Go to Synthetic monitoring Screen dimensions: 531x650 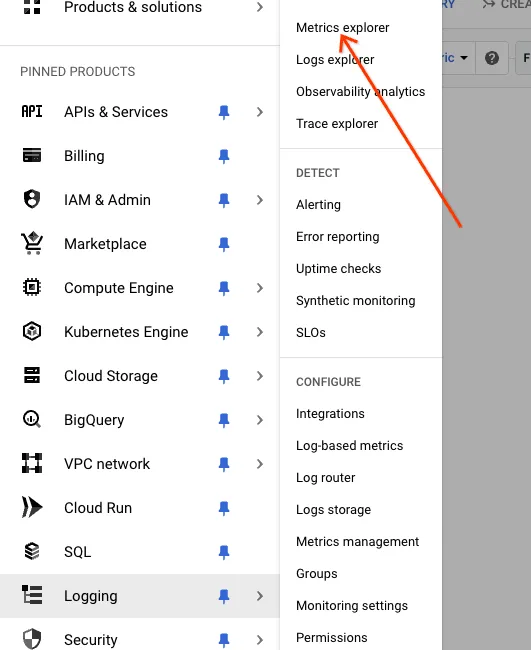point(355,300)
